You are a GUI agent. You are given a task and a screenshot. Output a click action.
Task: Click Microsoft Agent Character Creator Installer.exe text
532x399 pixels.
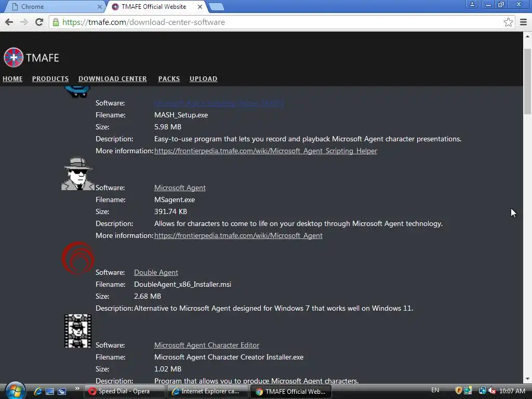pyautogui.click(x=229, y=357)
